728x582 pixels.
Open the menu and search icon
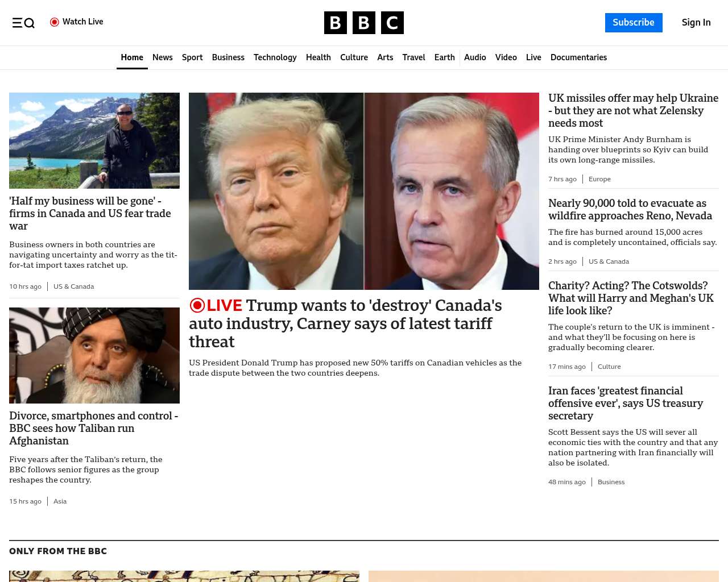(23, 23)
